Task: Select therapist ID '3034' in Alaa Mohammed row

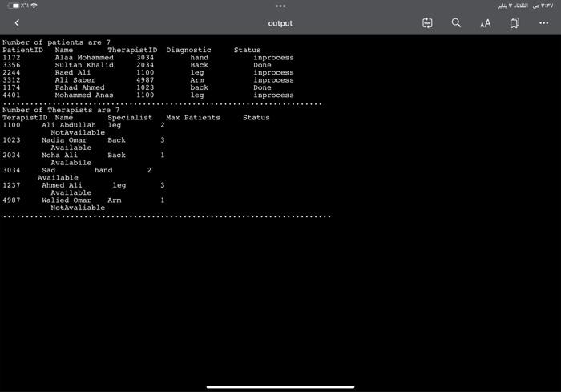Action: (145, 58)
